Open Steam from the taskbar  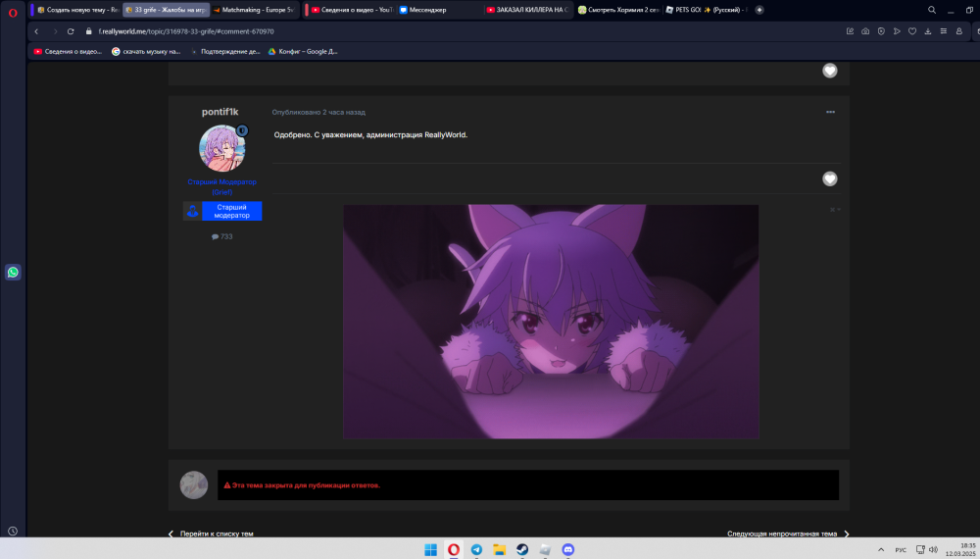pos(522,549)
